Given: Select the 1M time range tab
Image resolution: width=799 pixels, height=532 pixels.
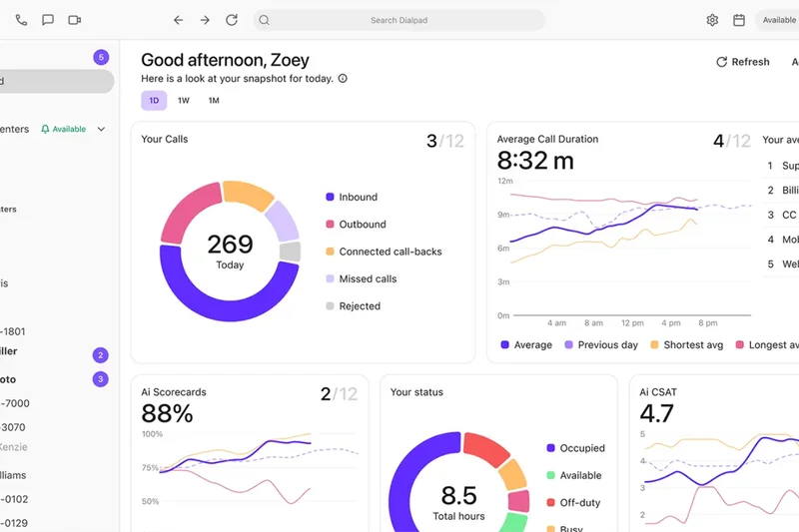Looking at the screenshot, I should point(214,101).
